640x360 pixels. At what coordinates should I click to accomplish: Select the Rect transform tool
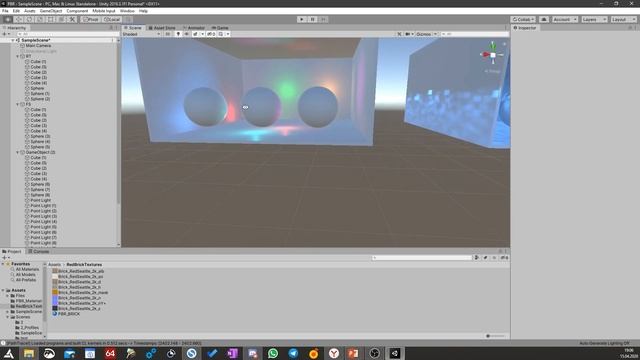[51, 20]
